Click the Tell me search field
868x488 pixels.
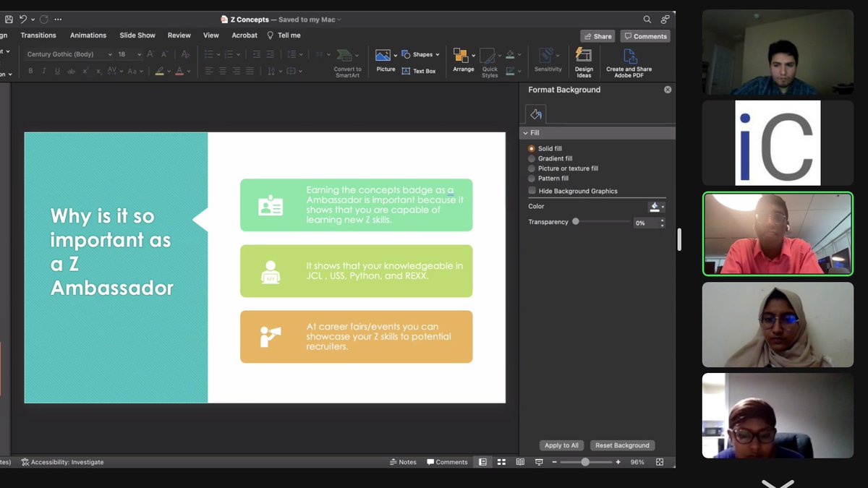[284, 35]
